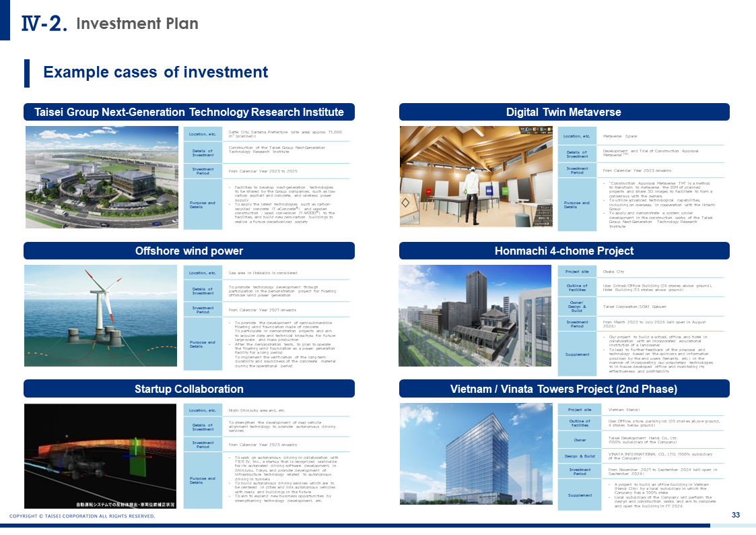The image size is (756, 535).
Task: Select the "Offshore wind power" header bar
Action: (x=189, y=251)
